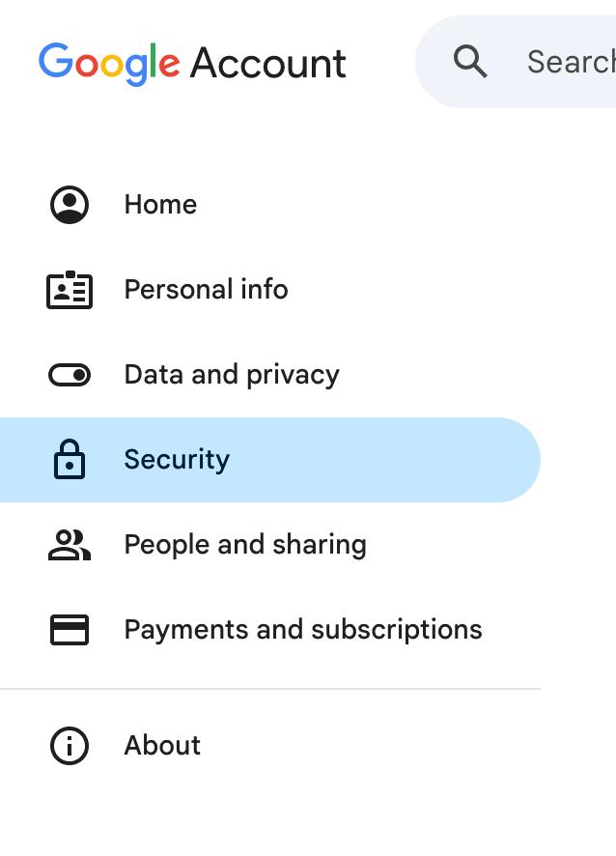Navigate to Personal info
The image size is (616, 856).
tap(206, 289)
